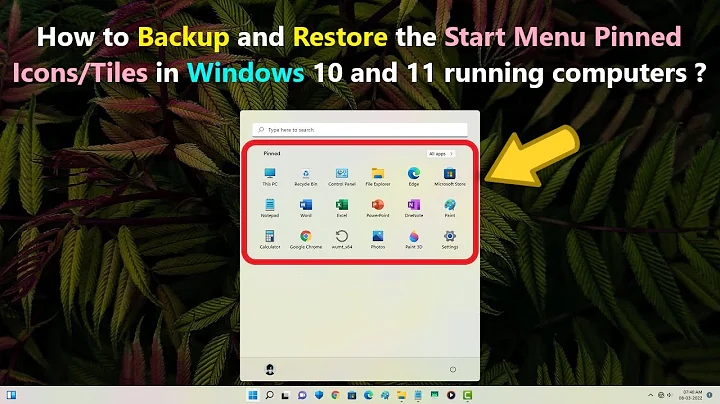Open This PC from pinned apps
The image size is (720, 404).
(270, 177)
